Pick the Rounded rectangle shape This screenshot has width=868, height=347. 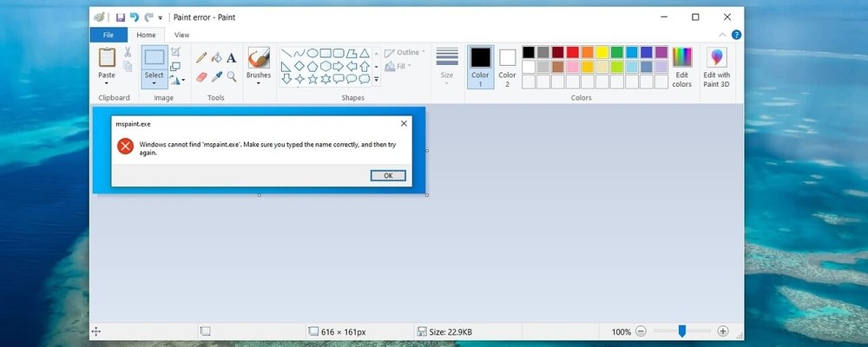(x=339, y=53)
